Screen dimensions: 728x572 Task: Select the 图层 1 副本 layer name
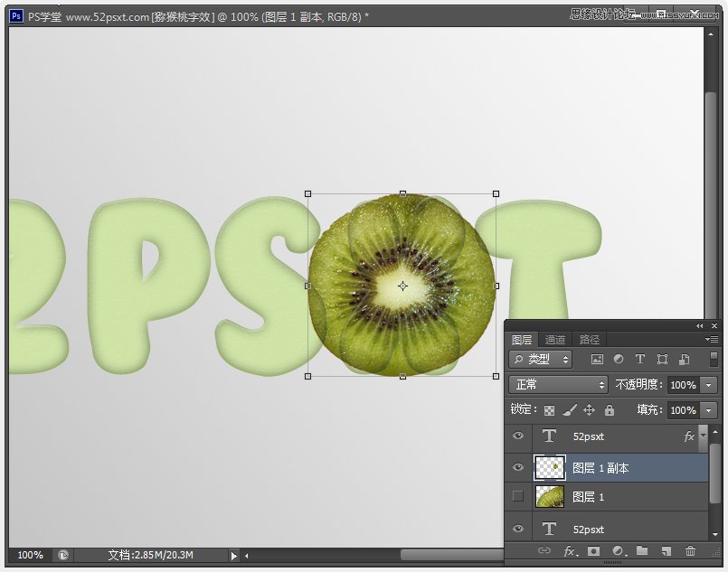pos(600,468)
